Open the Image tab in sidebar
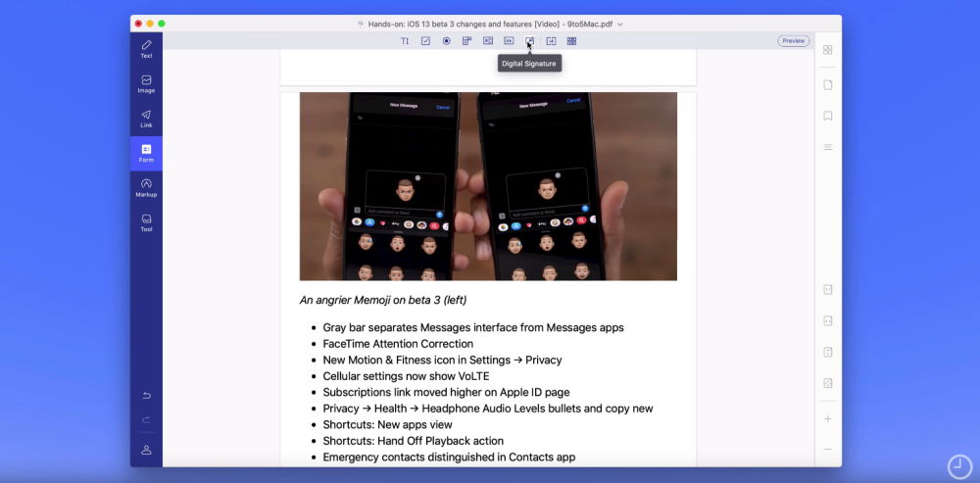The height and width of the screenshot is (483, 980). click(x=146, y=84)
